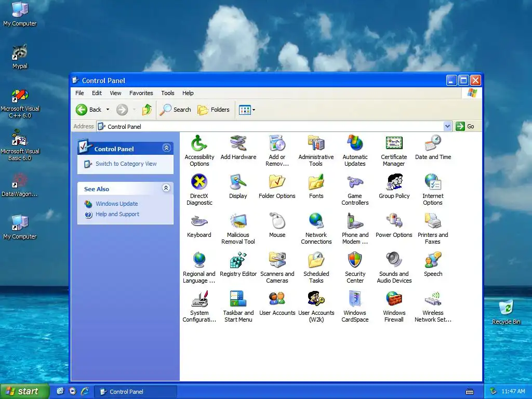Select Add or Remove Programs icon
The width and height of the screenshot is (532, 399).
click(x=277, y=143)
